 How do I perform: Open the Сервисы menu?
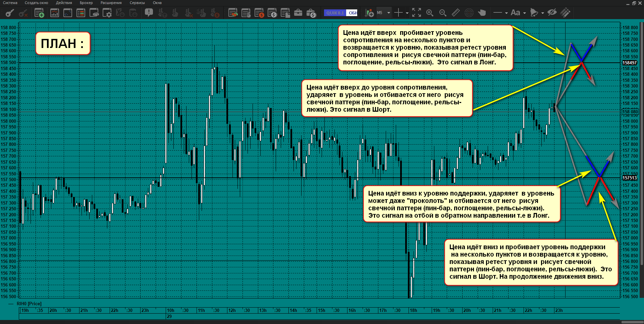click(x=137, y=3)
